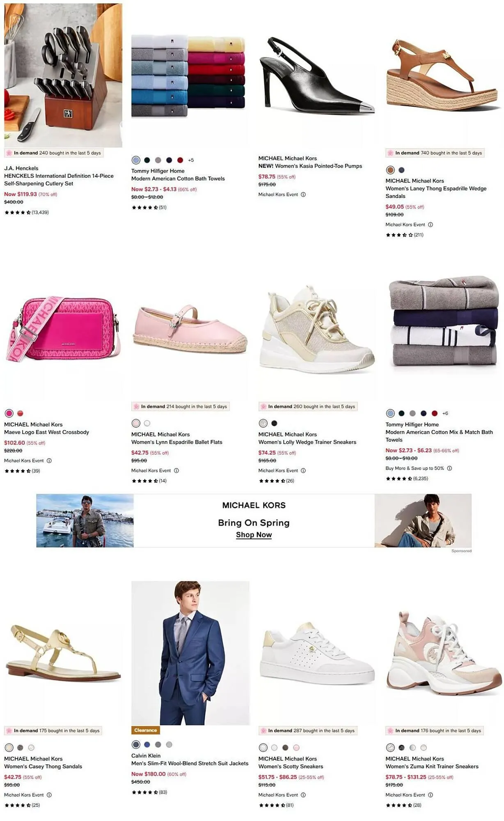Open info icon for Zuma Knit Trainer Sneakers event
The image size is (504, 821).
pyautogui.click(x=431, y=795)
